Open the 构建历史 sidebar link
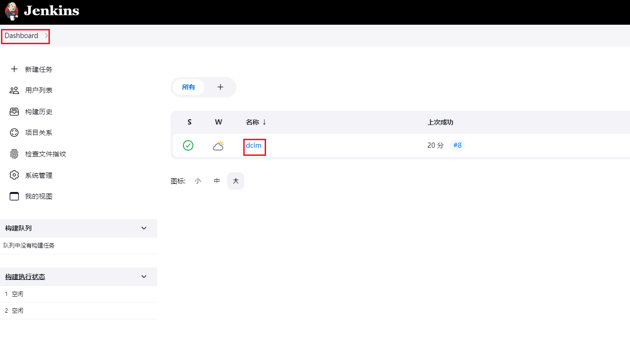This screenshot has width=630, height=364. pyautogui.click(x=38, y=112)
